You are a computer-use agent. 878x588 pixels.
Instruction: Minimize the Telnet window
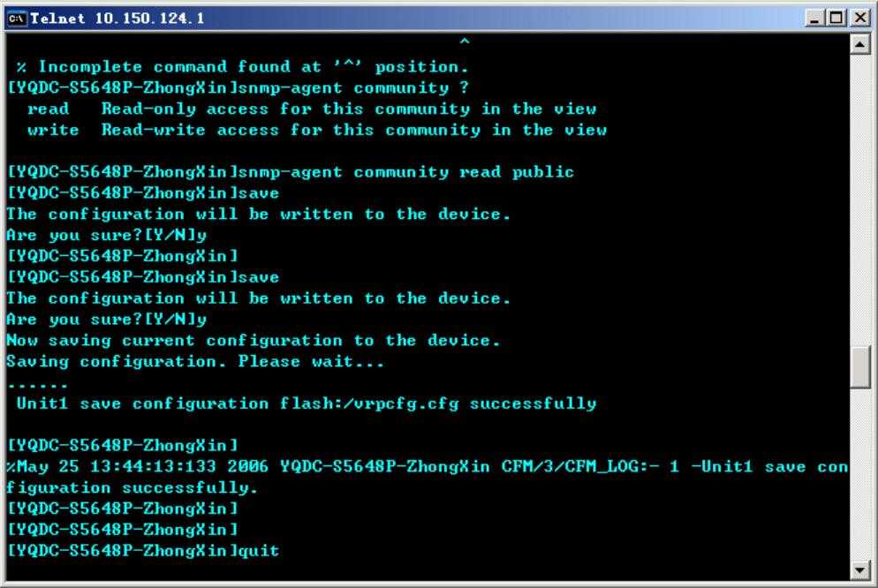(x=814, y=19)
